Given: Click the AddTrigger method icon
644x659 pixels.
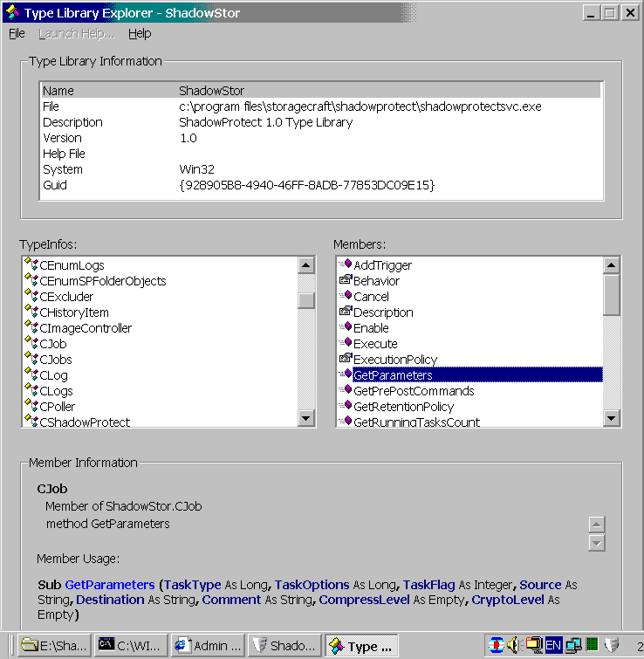Looking at the screenshot, I should (x=345, y=265).
